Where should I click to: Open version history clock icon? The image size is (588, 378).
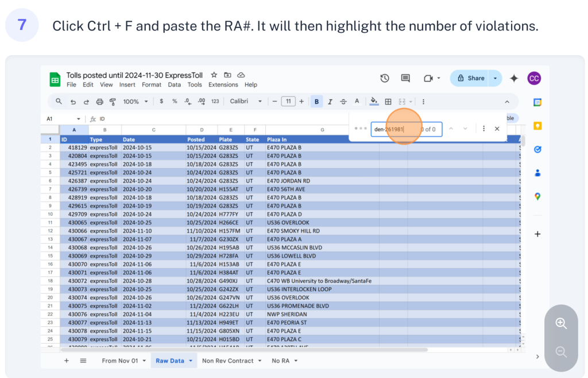tap(385, 78)
